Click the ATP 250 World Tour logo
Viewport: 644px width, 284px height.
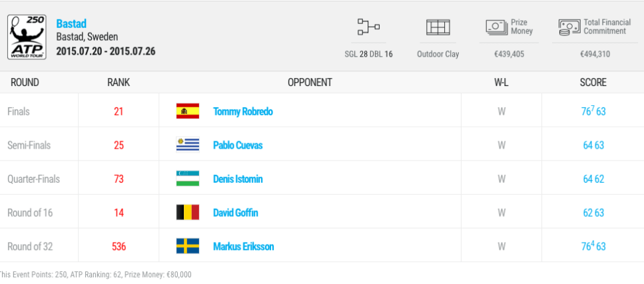click(x=27, y=37)
